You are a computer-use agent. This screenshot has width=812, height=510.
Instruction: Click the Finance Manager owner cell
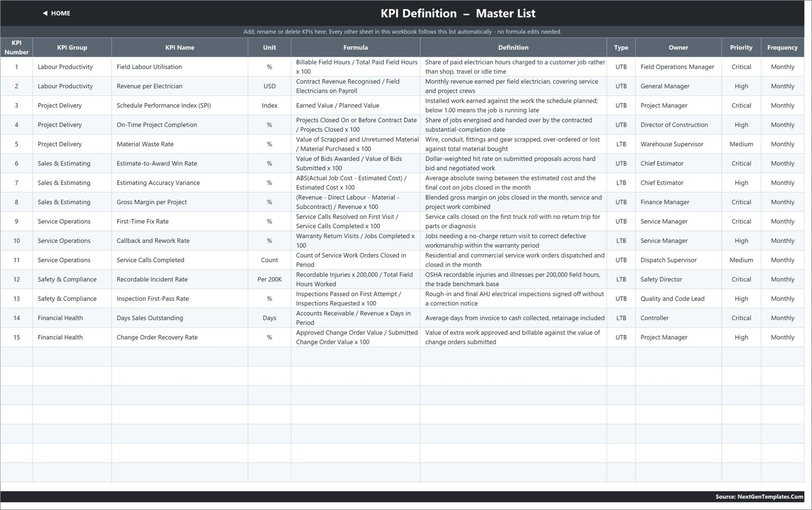pos(678,202)
